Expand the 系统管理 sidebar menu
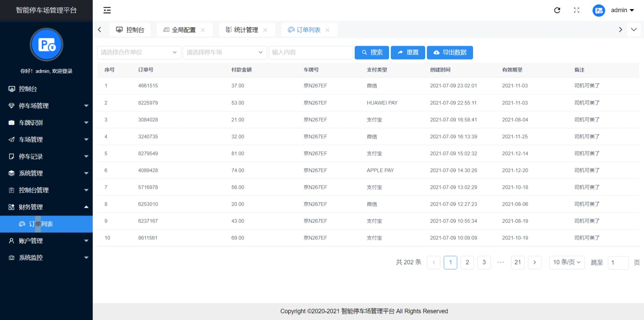 46,173
